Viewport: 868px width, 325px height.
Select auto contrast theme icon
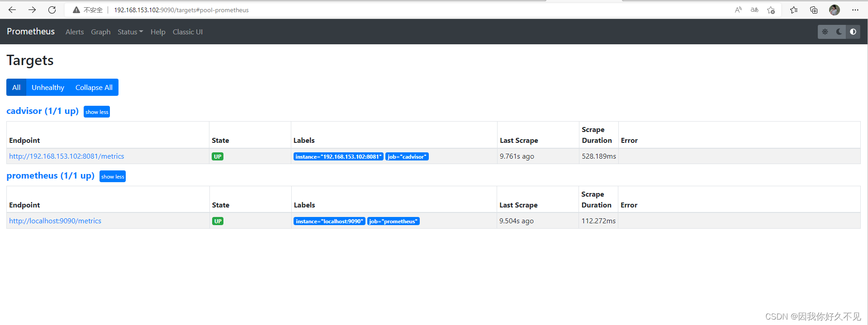[x=853, y=32]
